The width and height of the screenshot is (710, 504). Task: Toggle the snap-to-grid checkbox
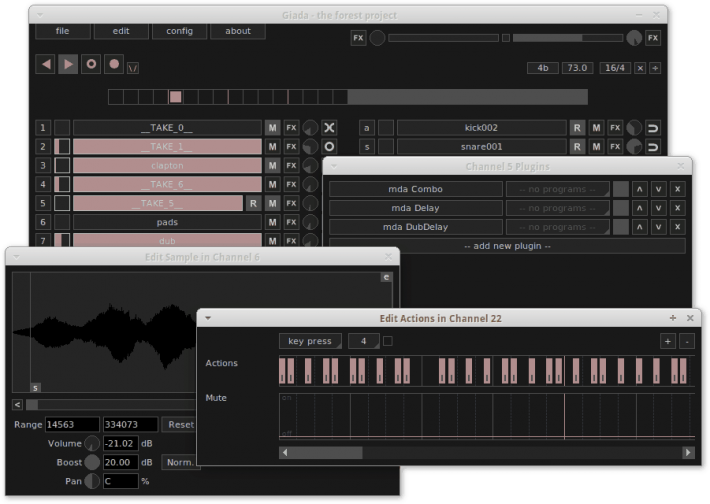pyautogui.click(x=388, y=341)
